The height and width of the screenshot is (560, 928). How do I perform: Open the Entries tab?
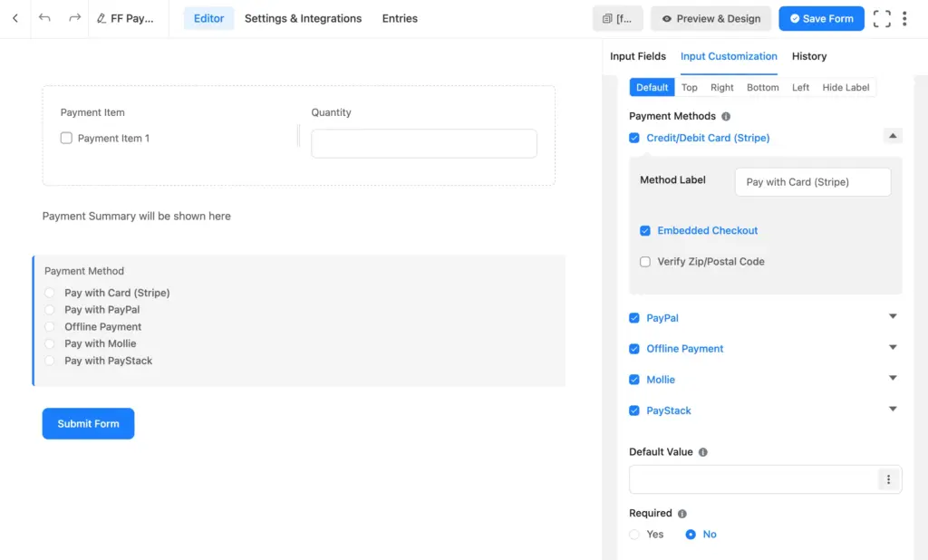pyautogui.click(x=400, y=18)
